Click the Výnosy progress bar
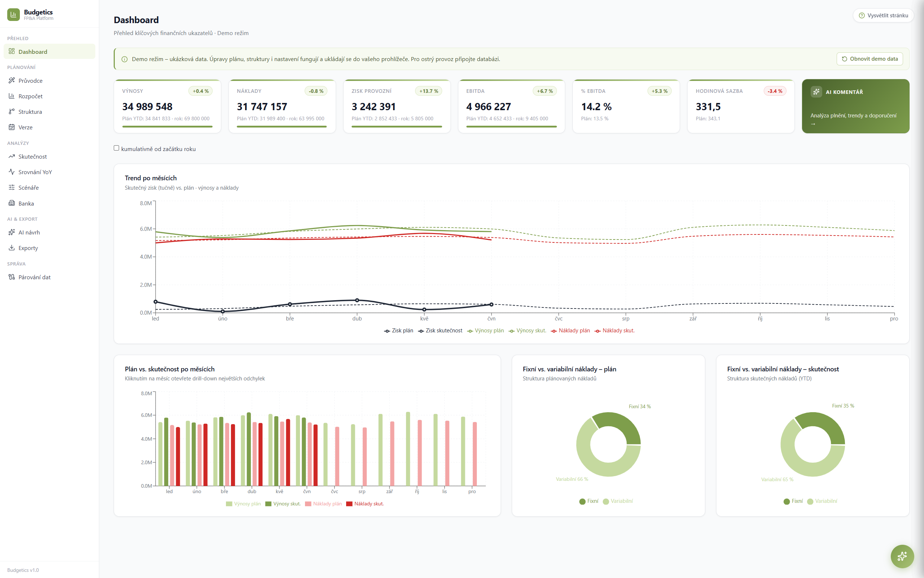Viewport: 924px width, 578px height. (167, 126)
